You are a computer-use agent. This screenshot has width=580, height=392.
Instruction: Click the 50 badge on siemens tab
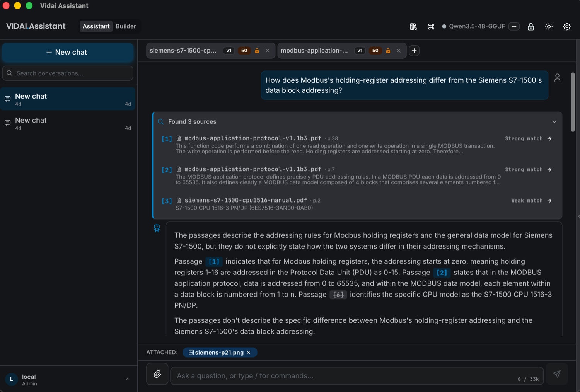(244, 51)
